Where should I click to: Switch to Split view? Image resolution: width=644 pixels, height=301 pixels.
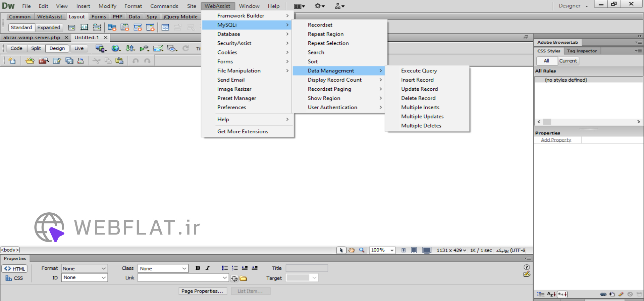tap(36, 48)
